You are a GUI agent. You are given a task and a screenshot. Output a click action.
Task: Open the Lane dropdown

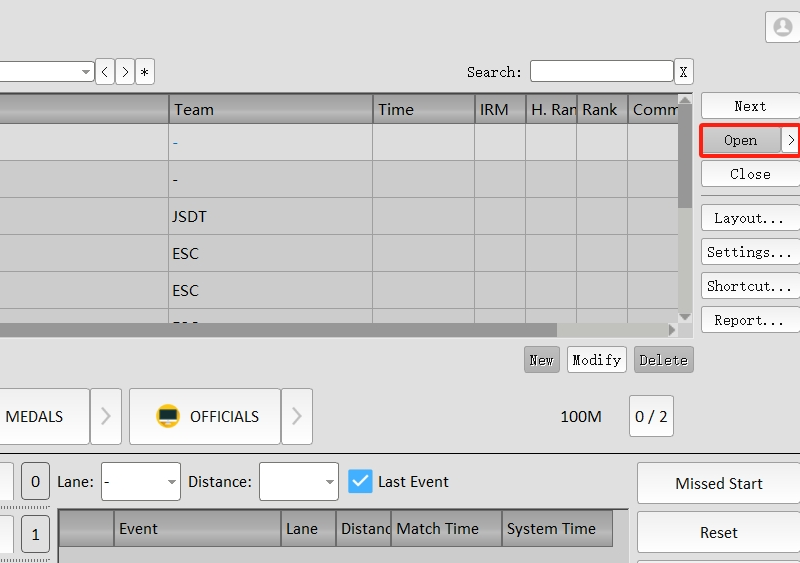click(141, 482)
